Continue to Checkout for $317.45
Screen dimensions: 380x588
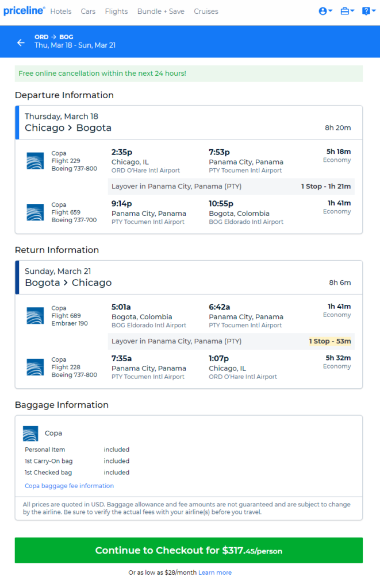click(x=189, y=550)
